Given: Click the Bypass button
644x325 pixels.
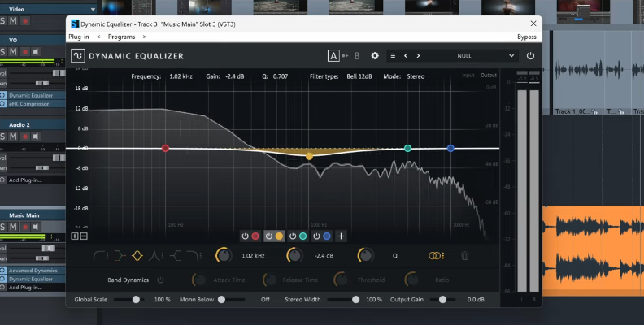Looking at the screenshot, I should coord(526,37).
